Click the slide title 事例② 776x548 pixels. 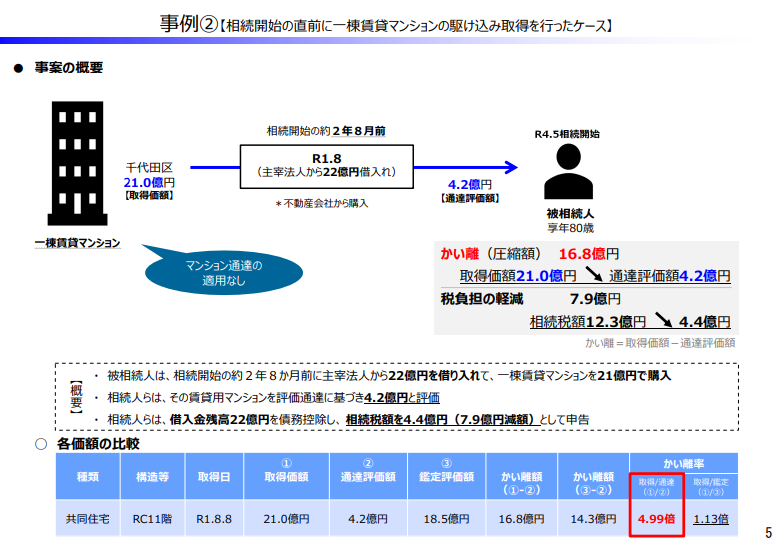point(189,24)
